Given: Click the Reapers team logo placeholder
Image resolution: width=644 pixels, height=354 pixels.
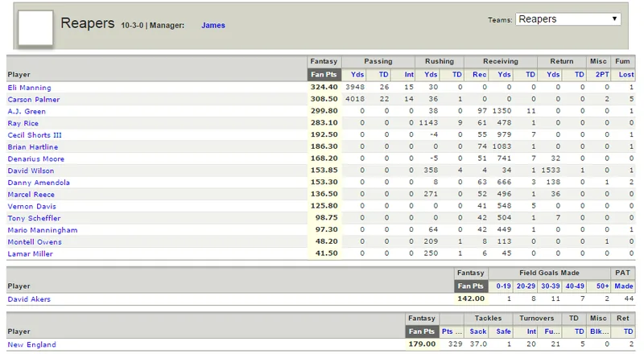Looking at the screenshot, I should (35, 28).
